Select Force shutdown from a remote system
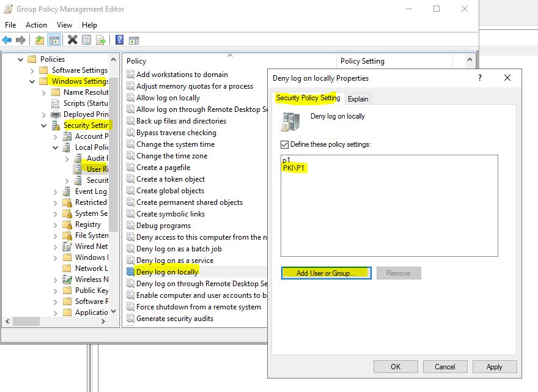The width and height of the screenshot is (538, 392). (x=199, y=307)
